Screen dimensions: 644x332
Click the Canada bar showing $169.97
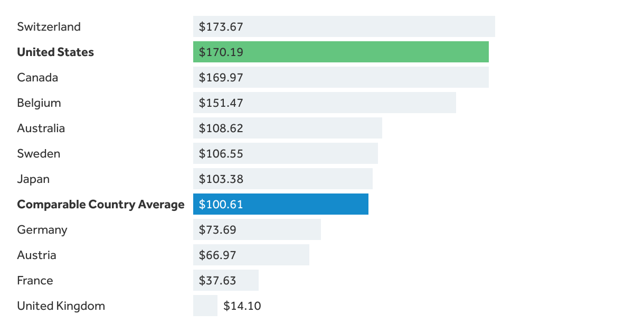[x=340, y=77]
